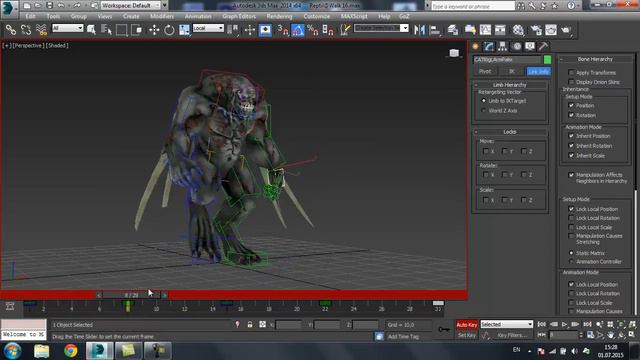Open the Local reference coordinate dropdown
Viewport: 640px width, 360px height.
pyautogui.click(x=208, y=28)
